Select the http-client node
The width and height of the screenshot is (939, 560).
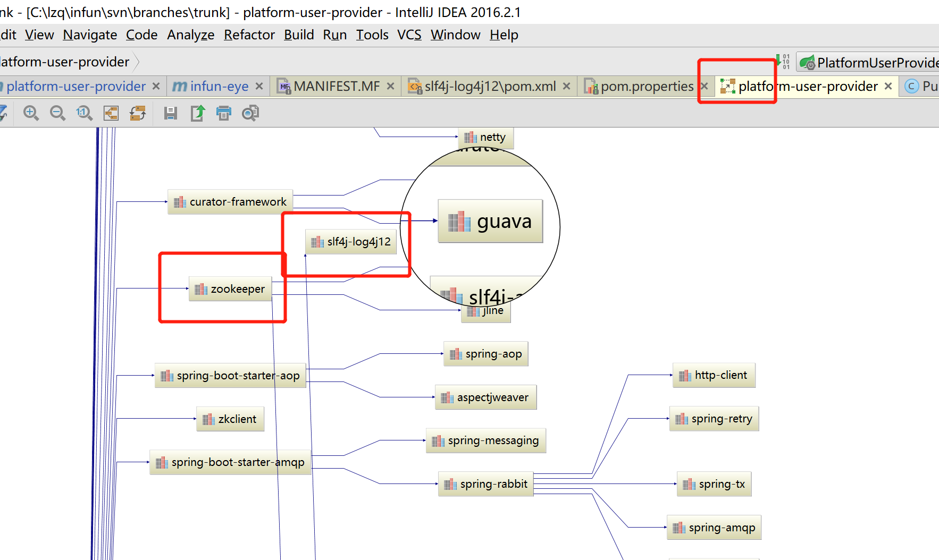(714, 375)
